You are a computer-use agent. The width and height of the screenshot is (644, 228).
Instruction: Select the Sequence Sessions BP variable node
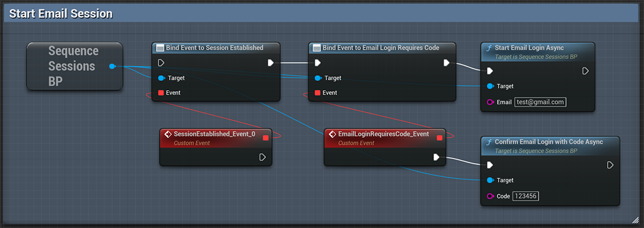tap(75, 66)
